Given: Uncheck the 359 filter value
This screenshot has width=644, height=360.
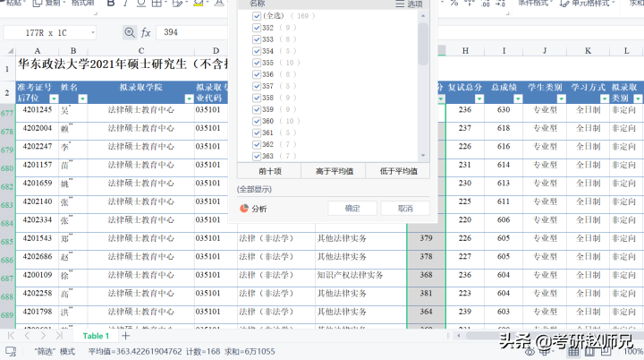Looking at the screenshot, I should [x=257, y=109].
